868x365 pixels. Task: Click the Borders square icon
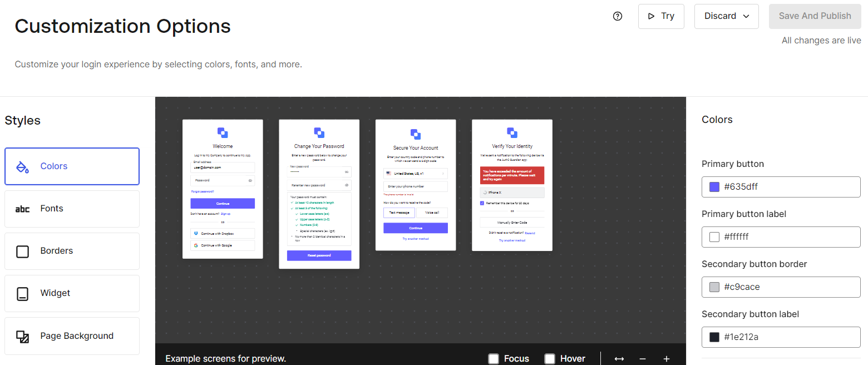(22, 251)
